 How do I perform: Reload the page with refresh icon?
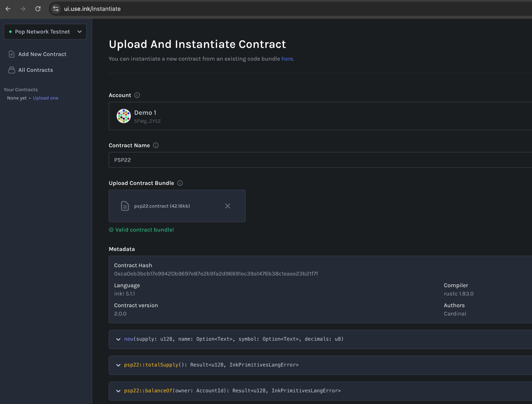point(38,9)
